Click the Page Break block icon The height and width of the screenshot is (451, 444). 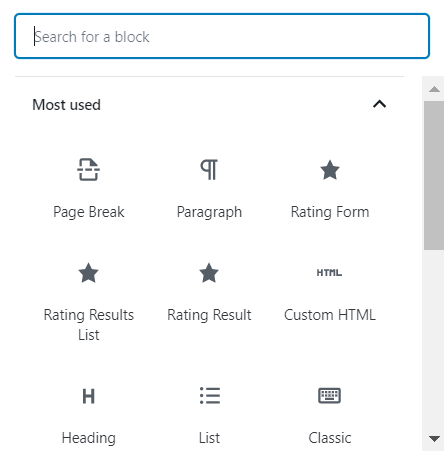(x=88, y=170)
